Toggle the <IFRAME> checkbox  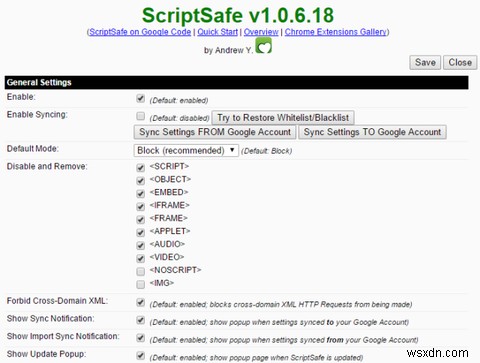click(141, 207)
